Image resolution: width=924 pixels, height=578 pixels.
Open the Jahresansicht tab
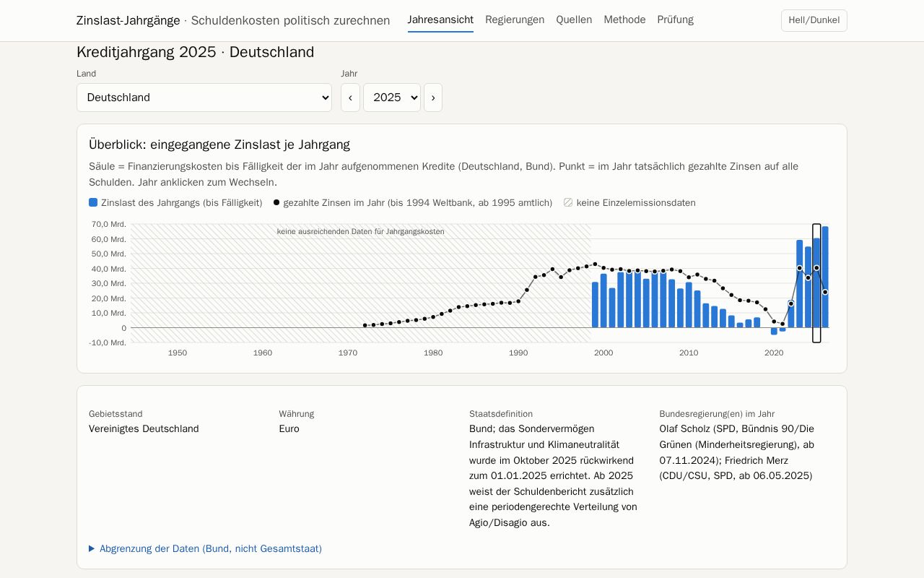point(440,20)
